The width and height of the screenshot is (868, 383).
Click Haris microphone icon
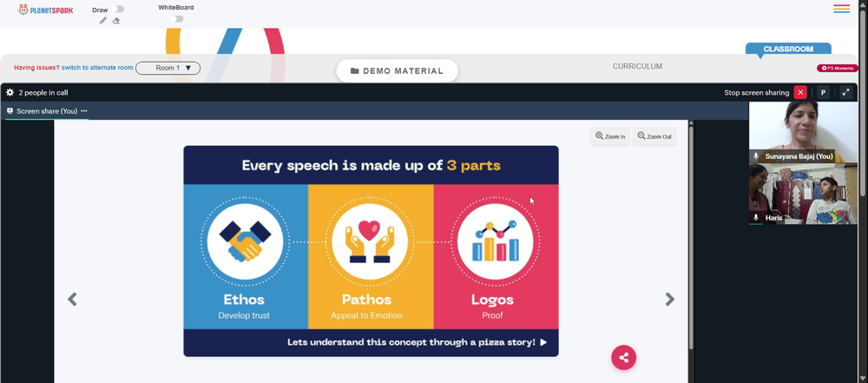pos(756,218)
